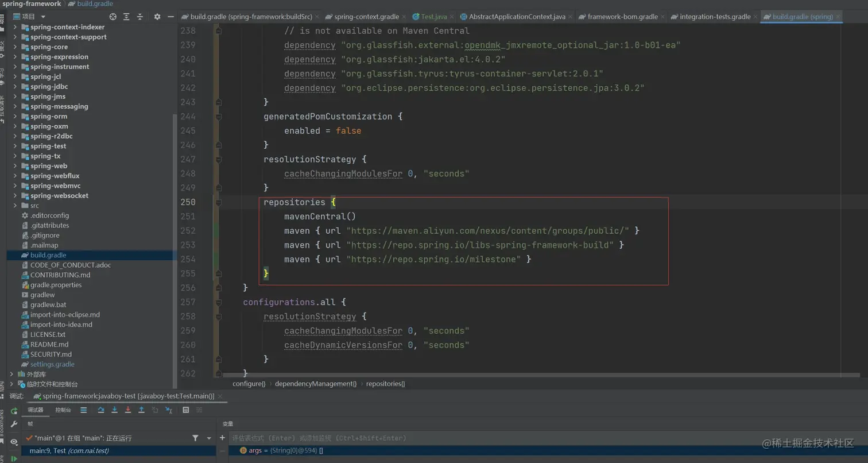Viewport: 868px width, 463px height.
Task: Click the view breakpoints eye icon
Action: [14, 442]
